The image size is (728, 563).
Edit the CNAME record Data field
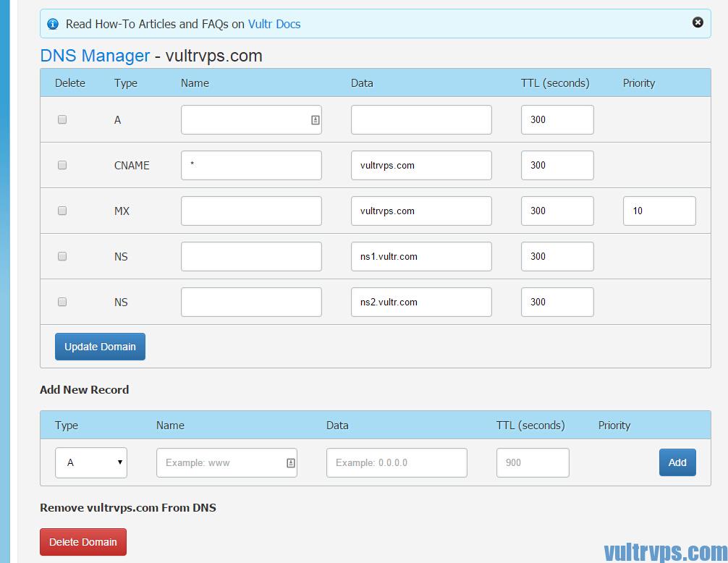[x=421, y=165]
